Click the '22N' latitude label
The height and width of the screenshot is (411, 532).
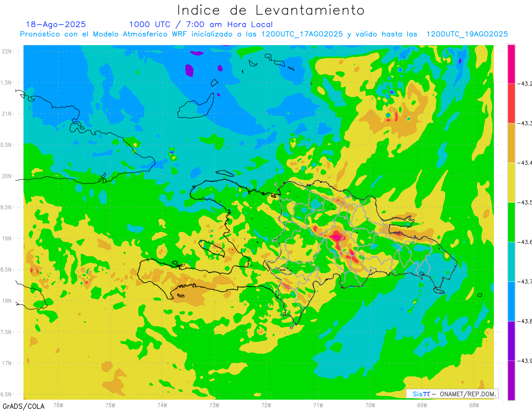pos(7,51)
